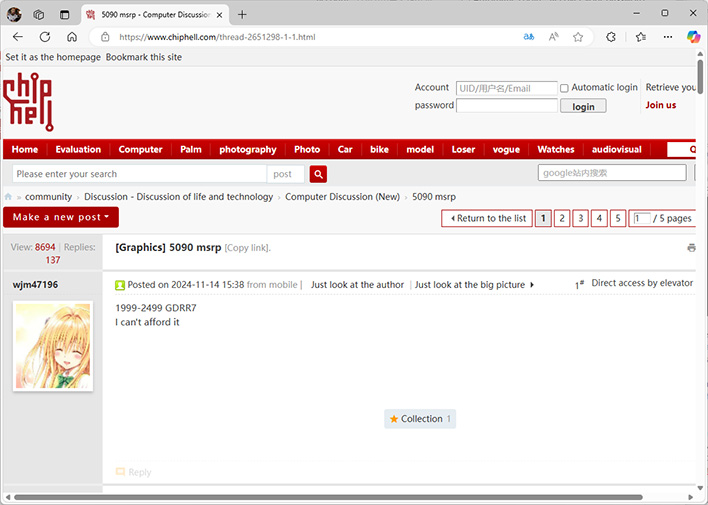Open the Copilot icon in Edge toolbar
The height and width of the screenshot is (505, 708).
[x=694, y=37]
